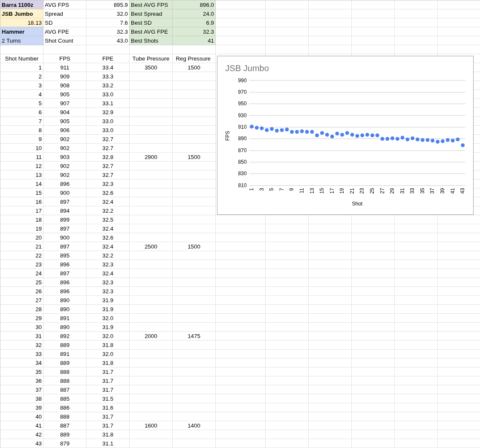
Task: Select Tube Pressure value 1600
Action: click(151, 426)
